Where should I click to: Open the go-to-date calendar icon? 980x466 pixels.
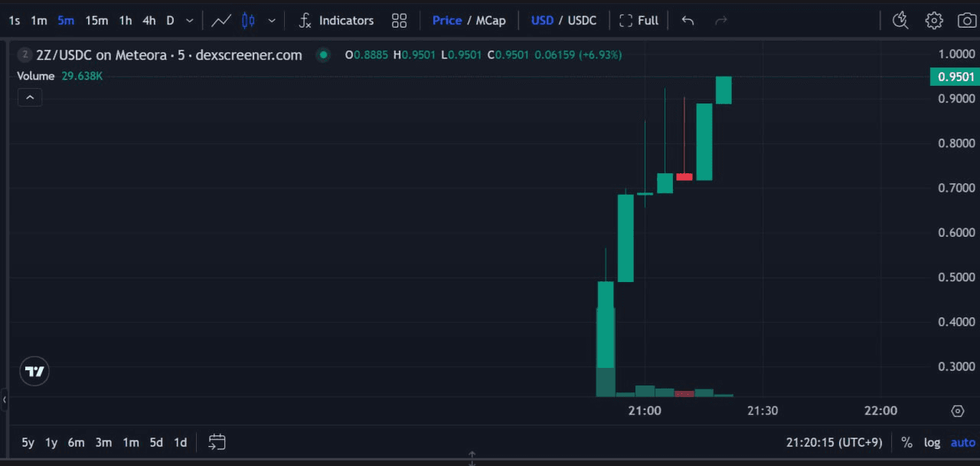click(x=217, y=442)
